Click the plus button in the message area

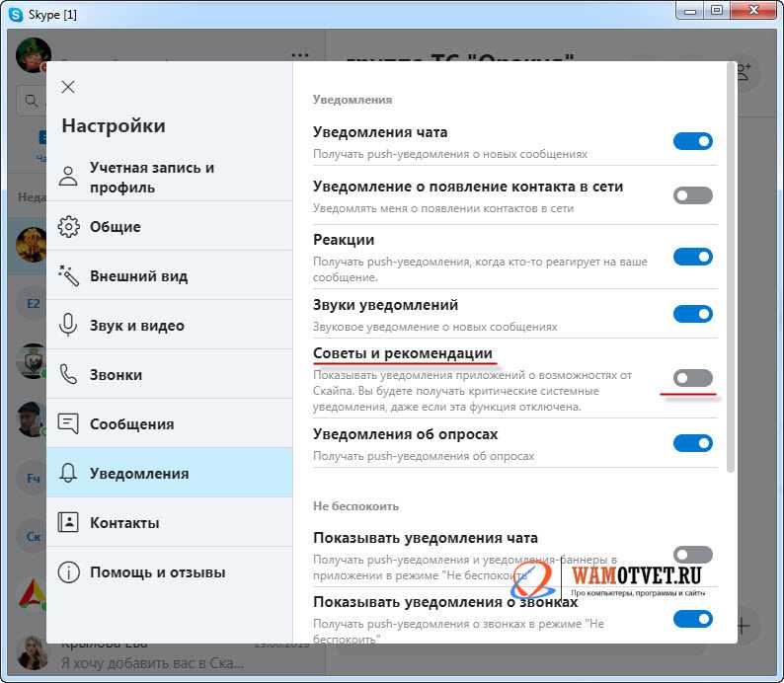click(743, 625)
